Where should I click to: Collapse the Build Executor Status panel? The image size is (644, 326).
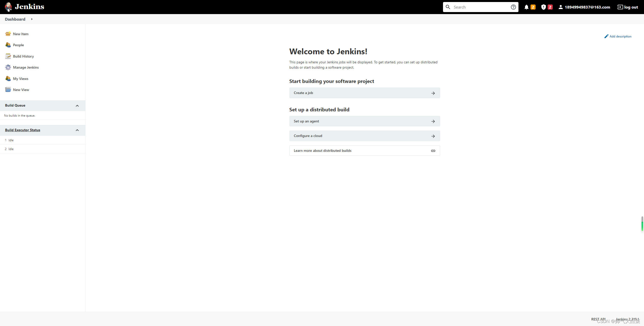coord(77,130)
